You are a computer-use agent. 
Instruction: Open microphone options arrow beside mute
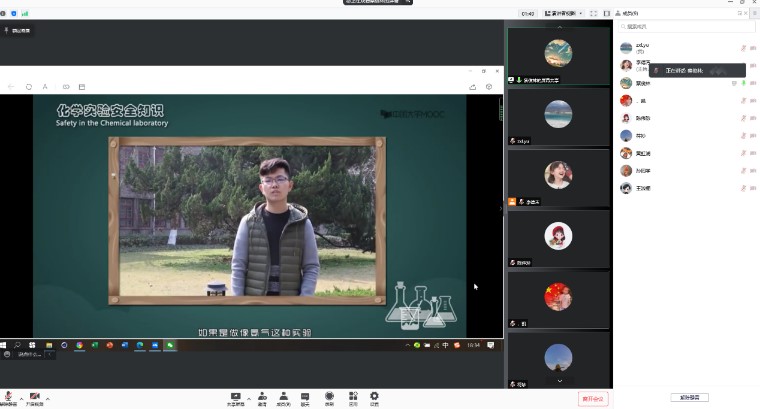point(21,399)
